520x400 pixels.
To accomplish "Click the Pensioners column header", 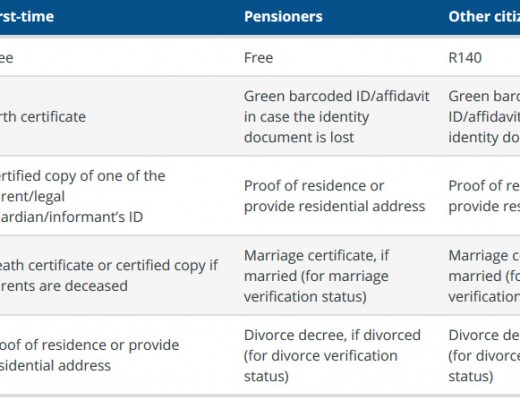I will 283,16.
